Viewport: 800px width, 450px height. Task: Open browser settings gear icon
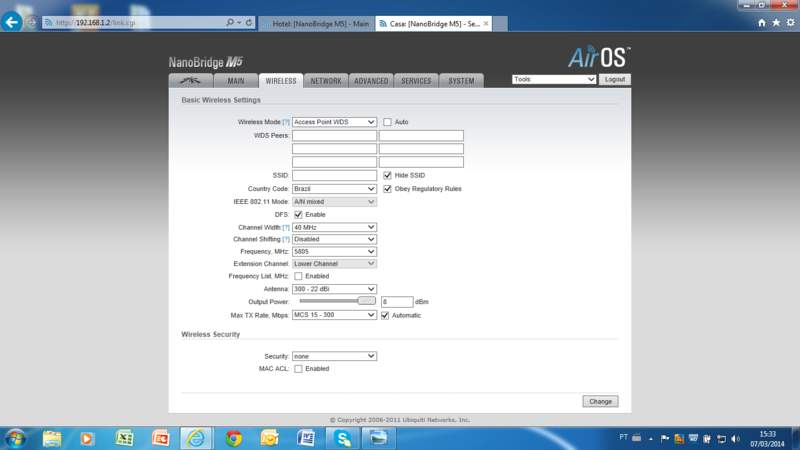click(790, 22)
